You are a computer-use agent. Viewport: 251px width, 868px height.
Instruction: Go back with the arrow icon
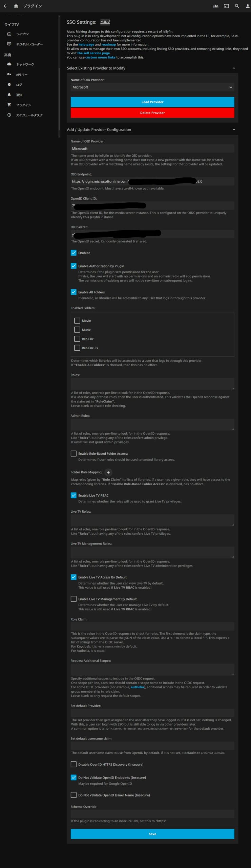tap(5, 6)
